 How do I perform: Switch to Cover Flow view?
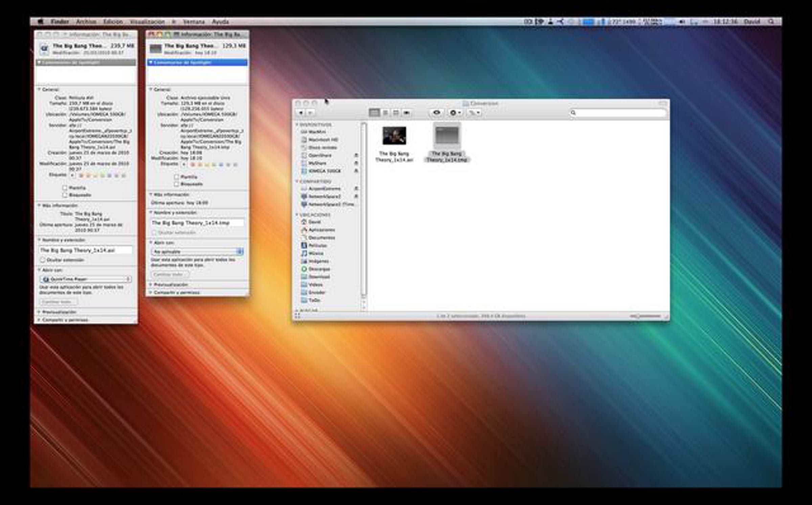[407, 113]
